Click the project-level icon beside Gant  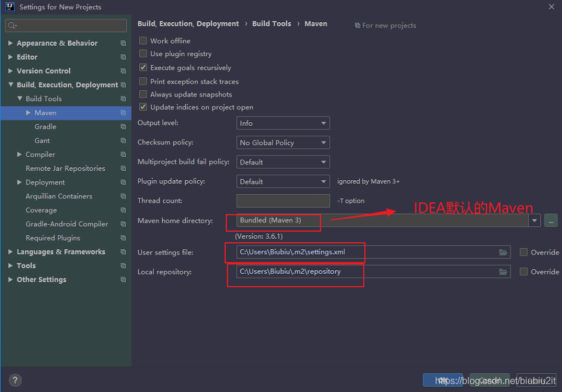pos(123,140)
